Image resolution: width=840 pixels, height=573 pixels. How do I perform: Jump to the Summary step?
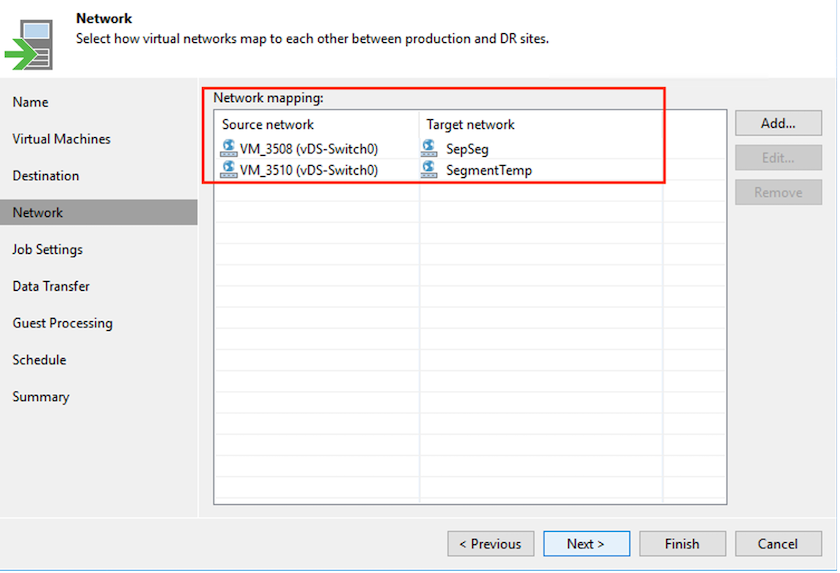[41, 397]
